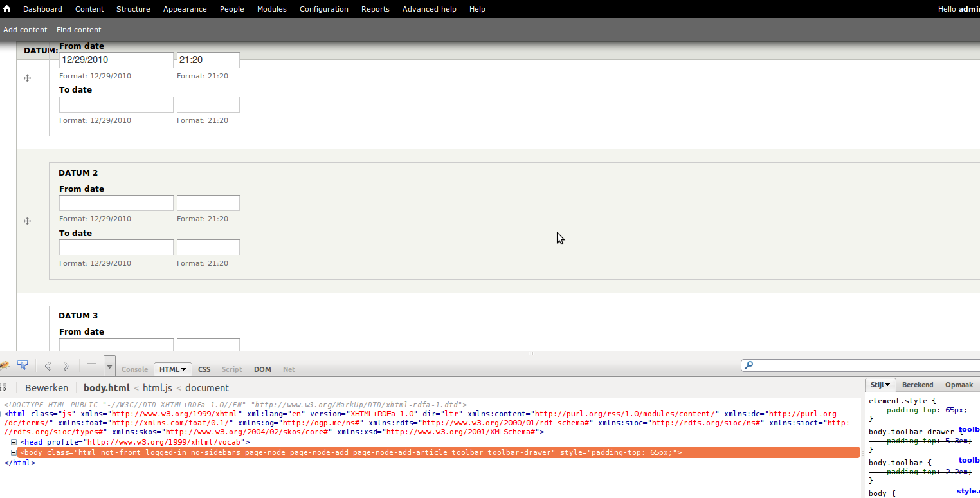Click the Drupal home icon

click(x=7, y=9)
